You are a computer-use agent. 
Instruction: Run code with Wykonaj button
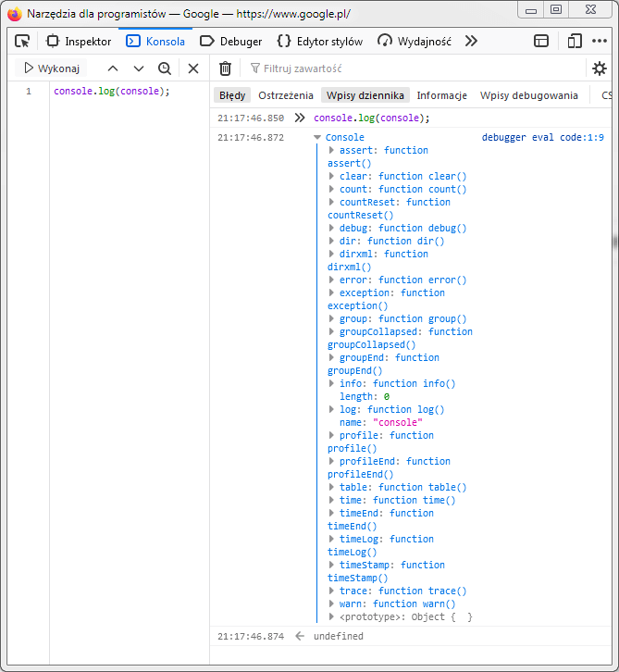pos(52,68)
